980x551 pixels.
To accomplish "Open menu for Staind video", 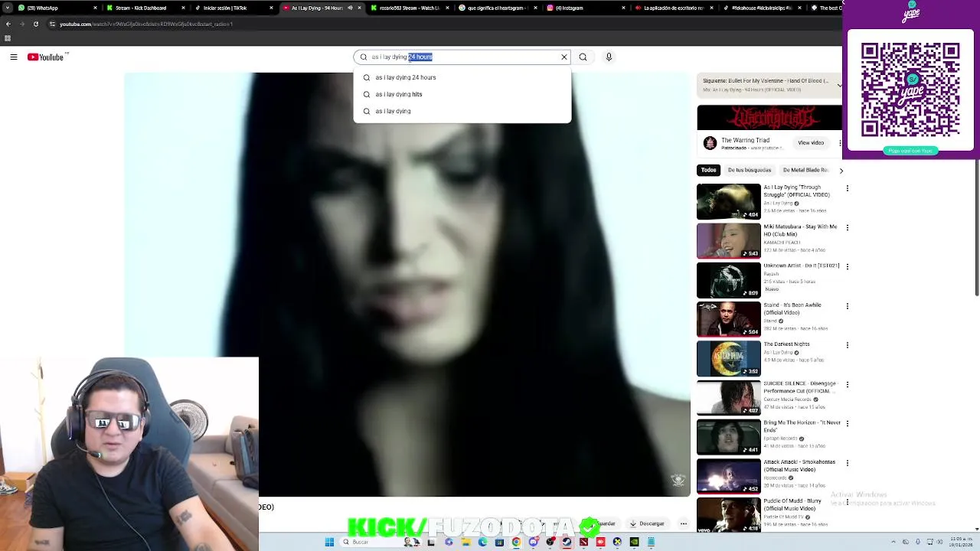I will [847, 306].
